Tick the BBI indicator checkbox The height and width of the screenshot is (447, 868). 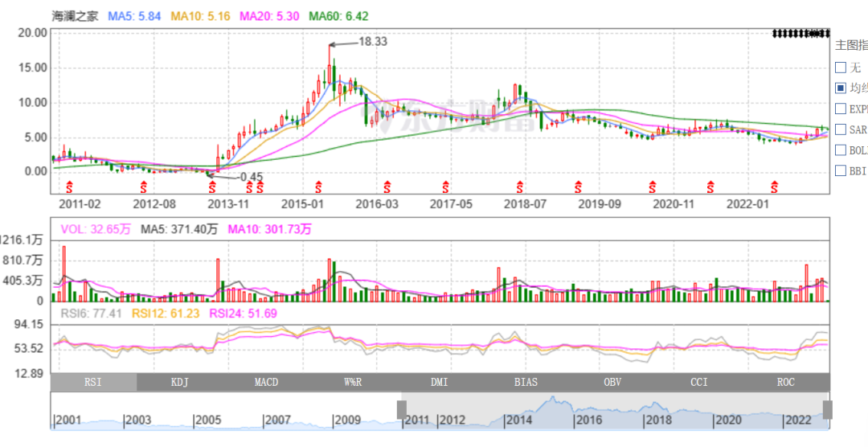pyautogui.click(x=841, y=170)
